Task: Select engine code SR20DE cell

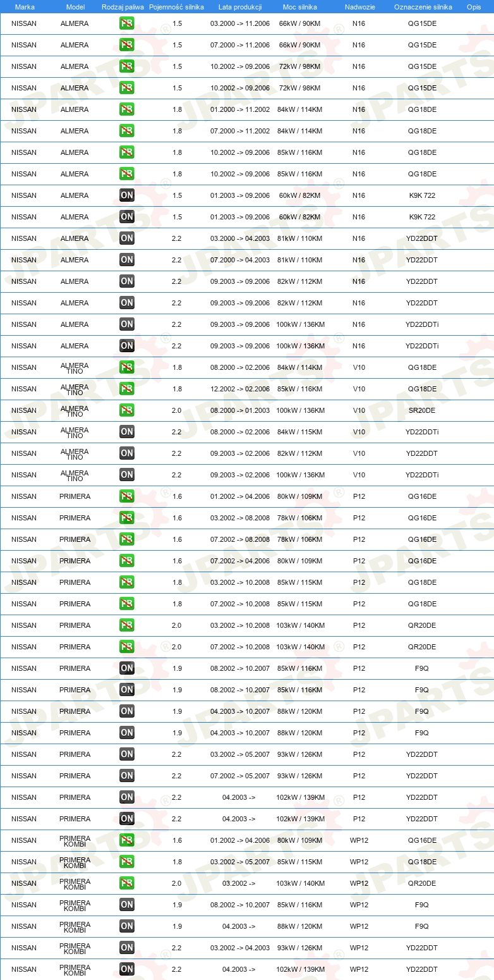Action: [x=422, y=410]
